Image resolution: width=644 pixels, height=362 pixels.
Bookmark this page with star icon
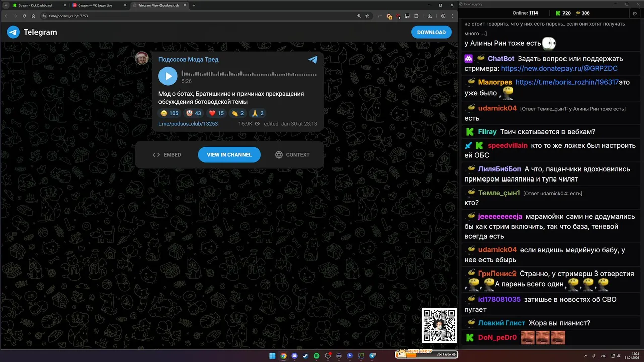click(x=367, y=16)
